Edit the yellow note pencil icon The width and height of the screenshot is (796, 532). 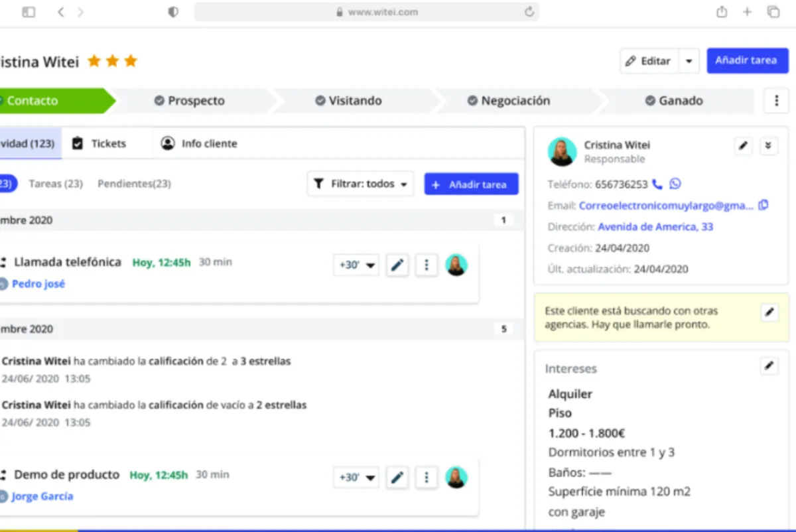point(769,312)
